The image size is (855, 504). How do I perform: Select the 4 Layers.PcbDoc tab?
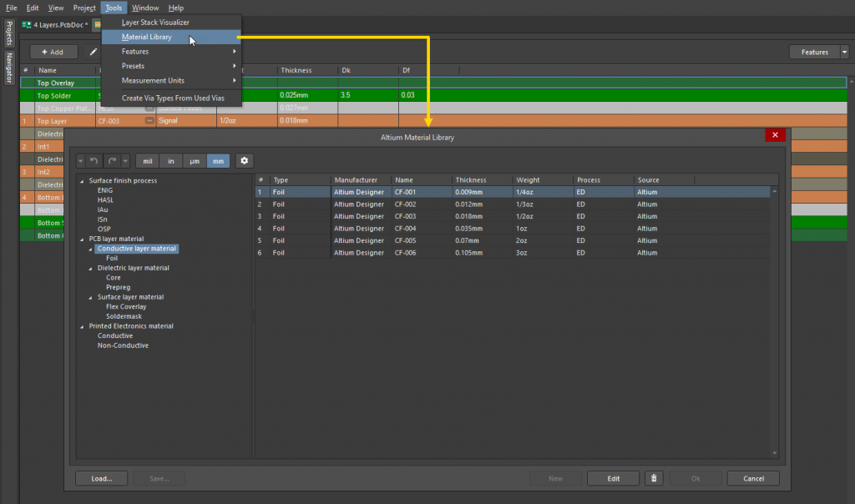tap(56, 24)
